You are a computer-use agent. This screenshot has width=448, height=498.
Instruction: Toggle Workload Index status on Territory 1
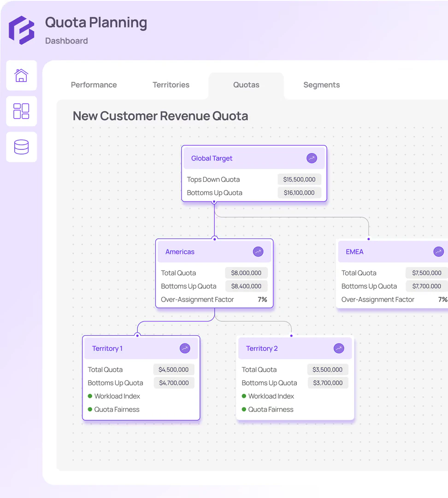[90, 396]
